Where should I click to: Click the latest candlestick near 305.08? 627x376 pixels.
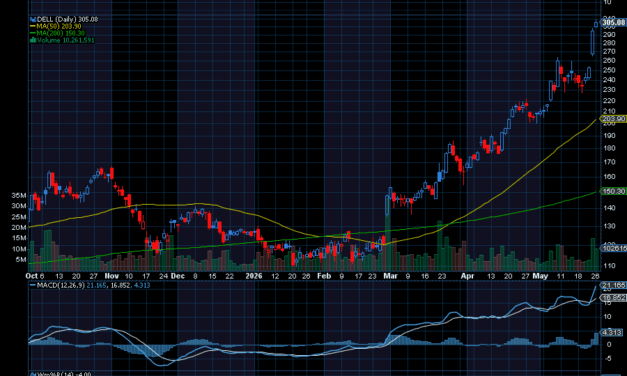tap(596, 24)
